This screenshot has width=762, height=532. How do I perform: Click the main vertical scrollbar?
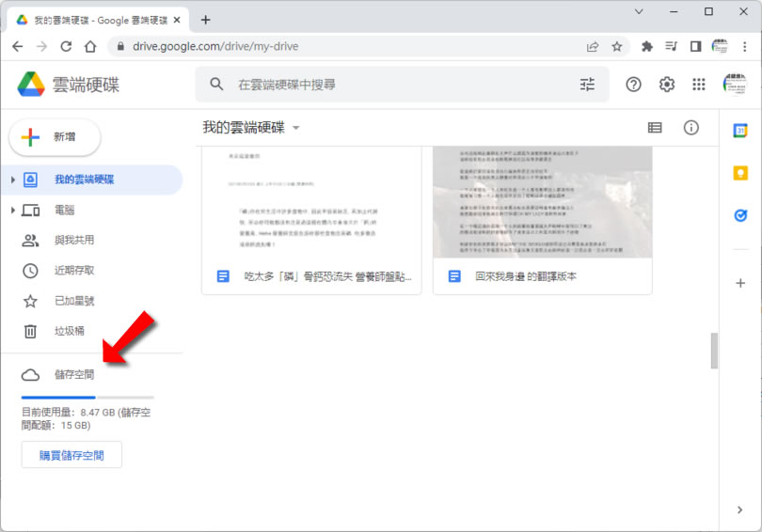[714, 351]
